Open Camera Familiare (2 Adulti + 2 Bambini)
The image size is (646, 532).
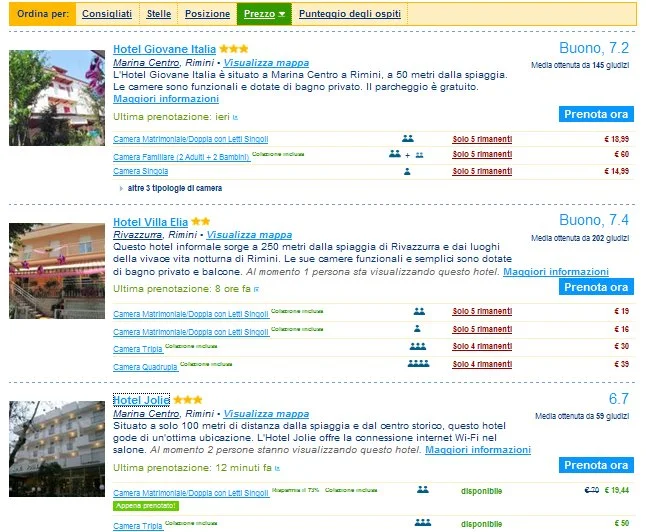point(181,157)
